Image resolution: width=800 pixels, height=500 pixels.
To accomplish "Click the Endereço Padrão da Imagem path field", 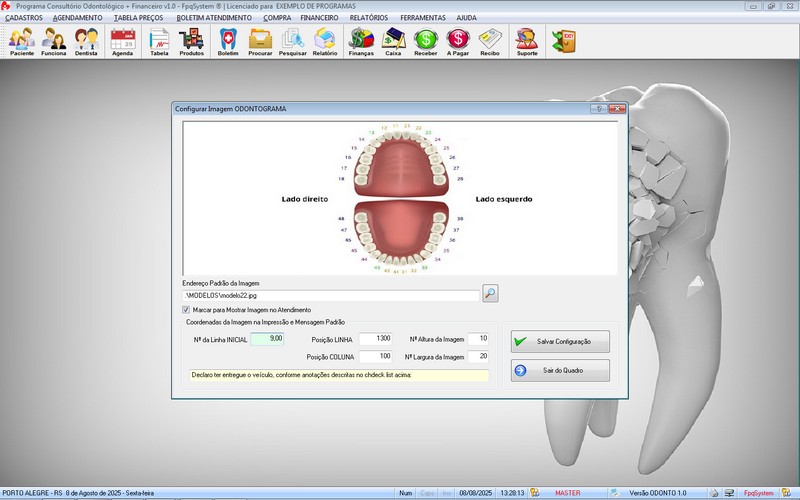I will pos(330,294).
